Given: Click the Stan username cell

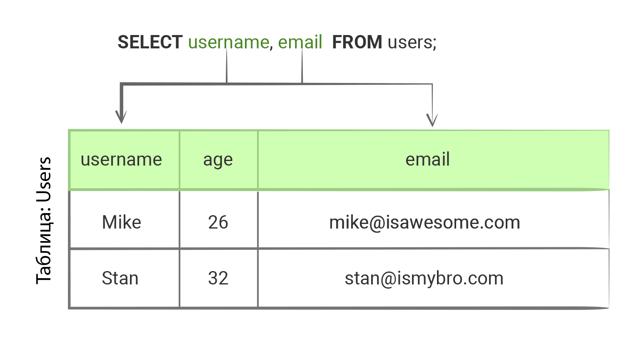Looking at the screenshot, I should (x=120, y=278).
